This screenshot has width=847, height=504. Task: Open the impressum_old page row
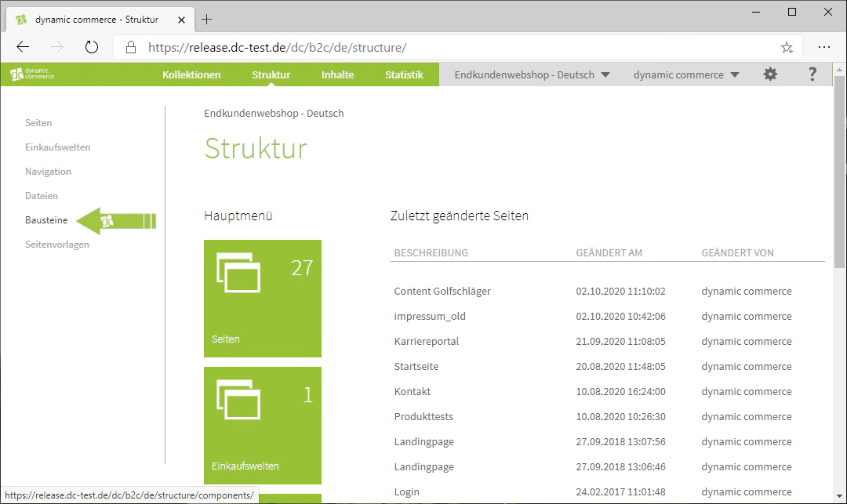[608, 316]
